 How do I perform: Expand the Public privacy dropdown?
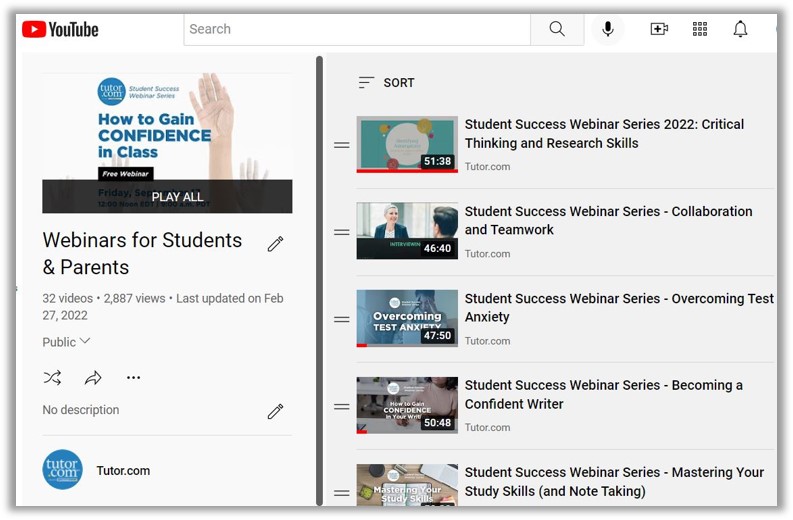click(66, 342)
